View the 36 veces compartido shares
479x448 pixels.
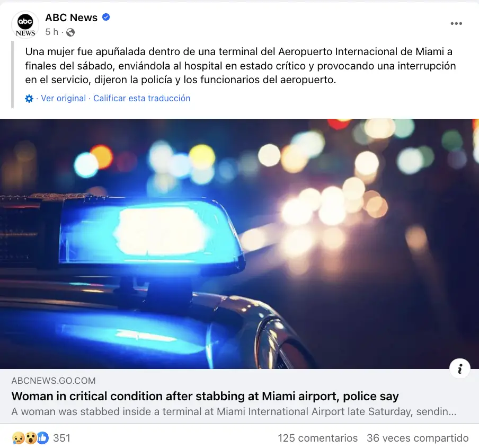(x=418, y=438)
